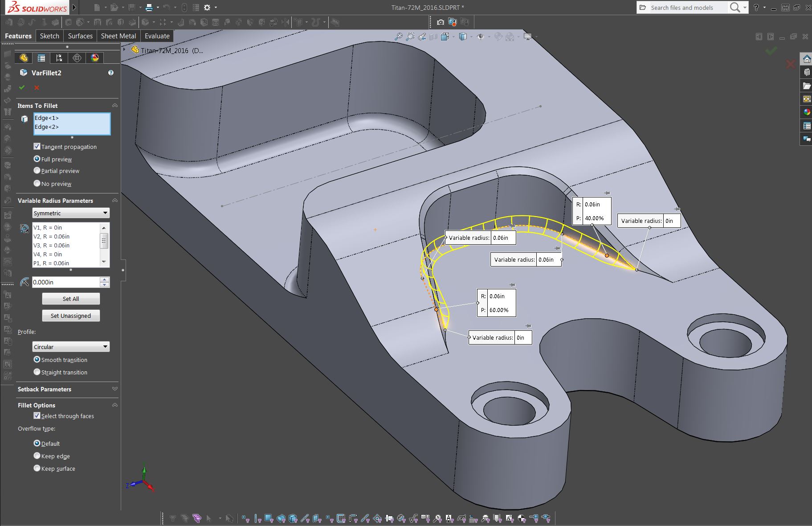Uncheck Tangent propagation checkbox

pyautogui.click(x=37, y=147)
